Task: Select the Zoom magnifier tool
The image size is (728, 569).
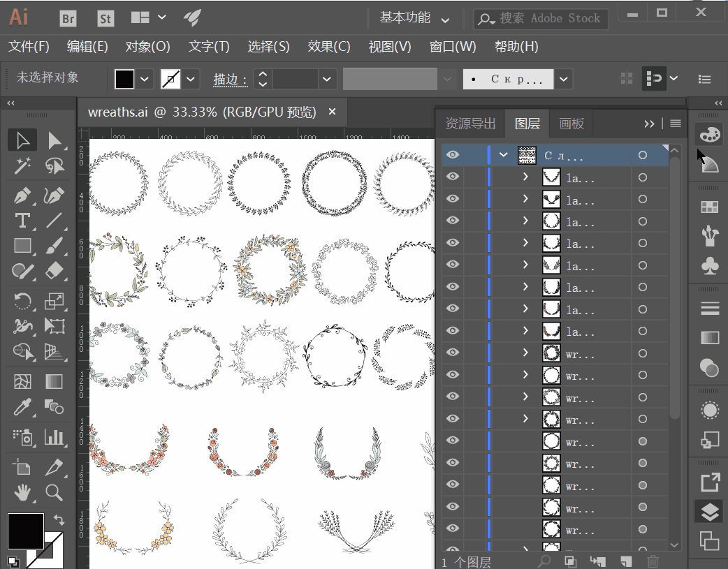Action: click(x=54, y=492)
